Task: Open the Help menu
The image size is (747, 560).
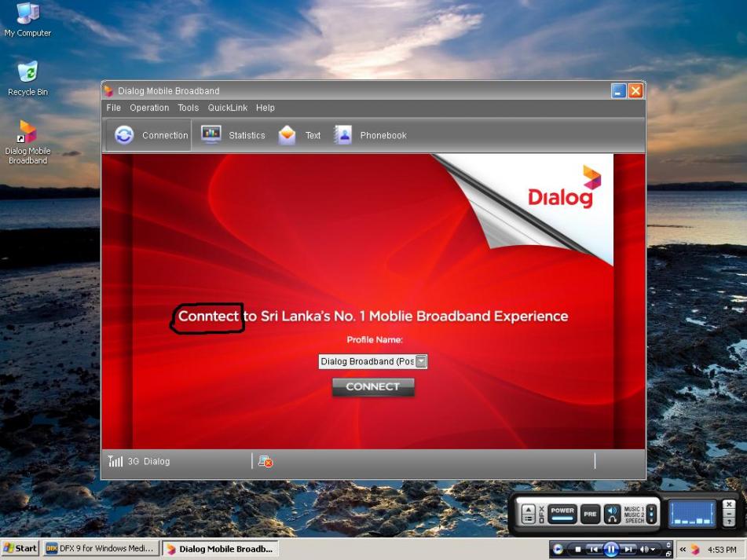Action: tap(265, 108)
